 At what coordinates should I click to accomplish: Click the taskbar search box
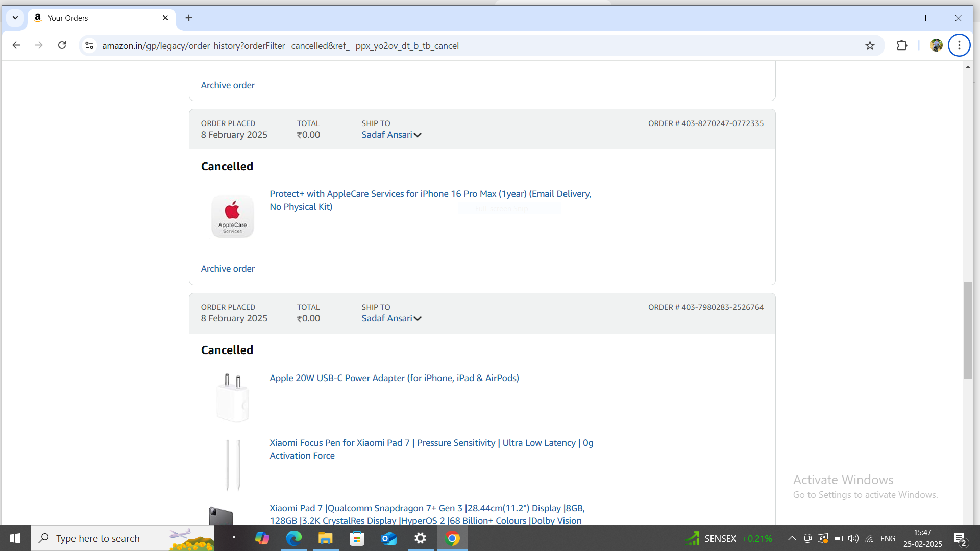coord(122,538)
